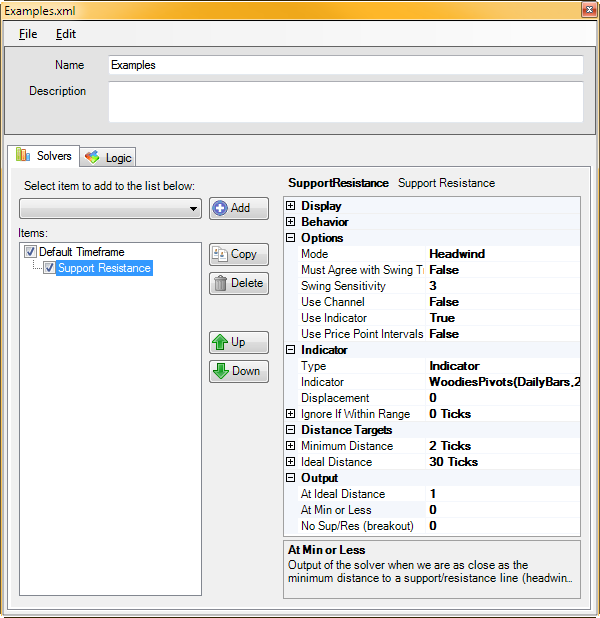Click the Ideal Distance 30 Ticks value
The height and width of the screenshot is (618, 600).
pos(454,462)
